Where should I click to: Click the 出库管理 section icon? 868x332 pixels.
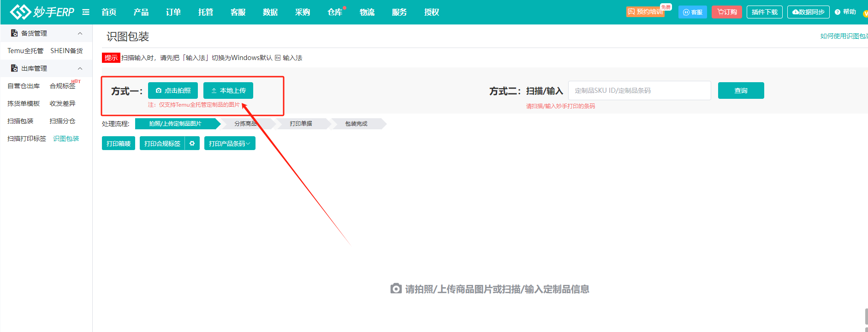(14, 68)
